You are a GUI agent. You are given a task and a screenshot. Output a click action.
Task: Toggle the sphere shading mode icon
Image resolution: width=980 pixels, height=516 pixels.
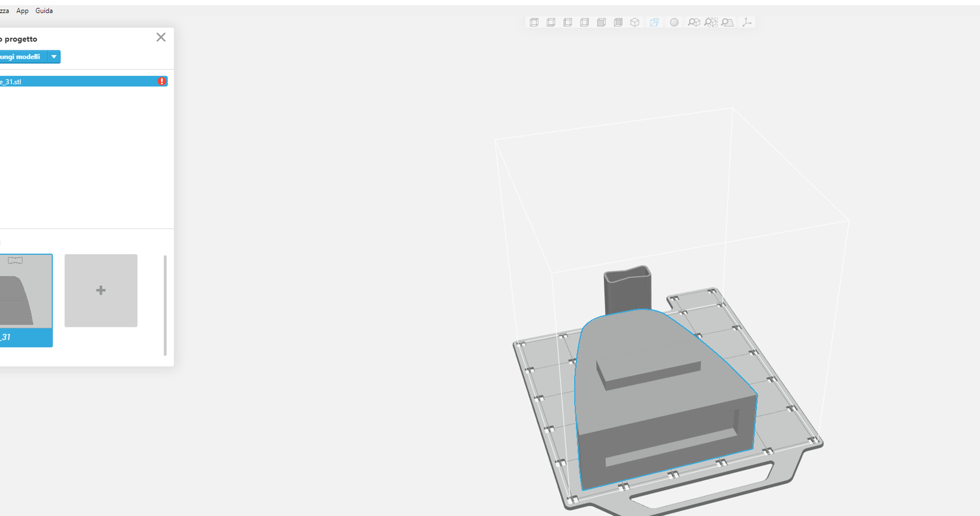[x=674, y=22]
